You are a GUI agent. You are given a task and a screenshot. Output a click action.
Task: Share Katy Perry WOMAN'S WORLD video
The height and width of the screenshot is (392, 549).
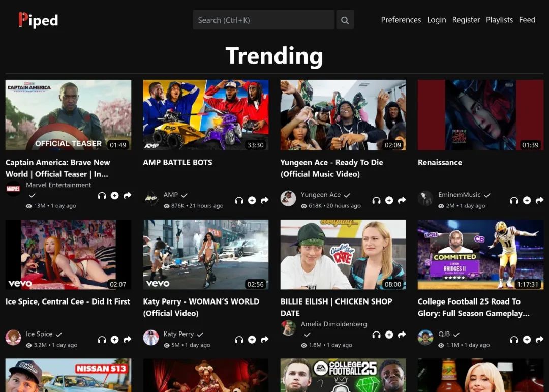tap(265, 340)
